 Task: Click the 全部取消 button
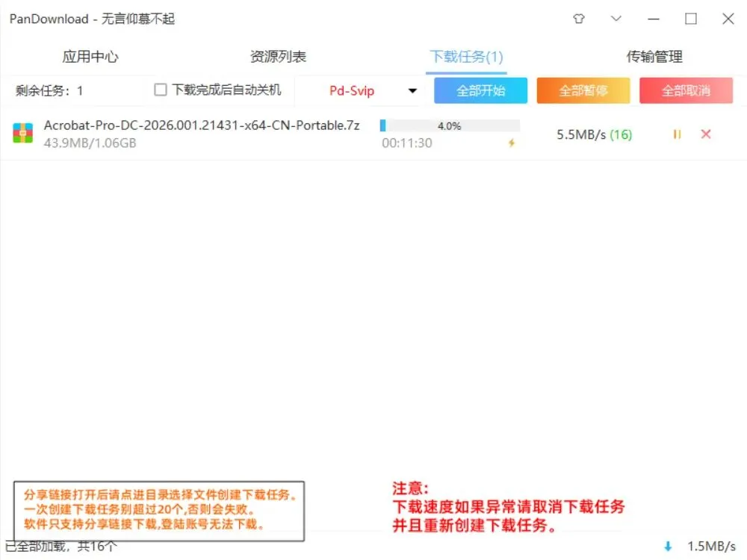[x=686, y=90]
